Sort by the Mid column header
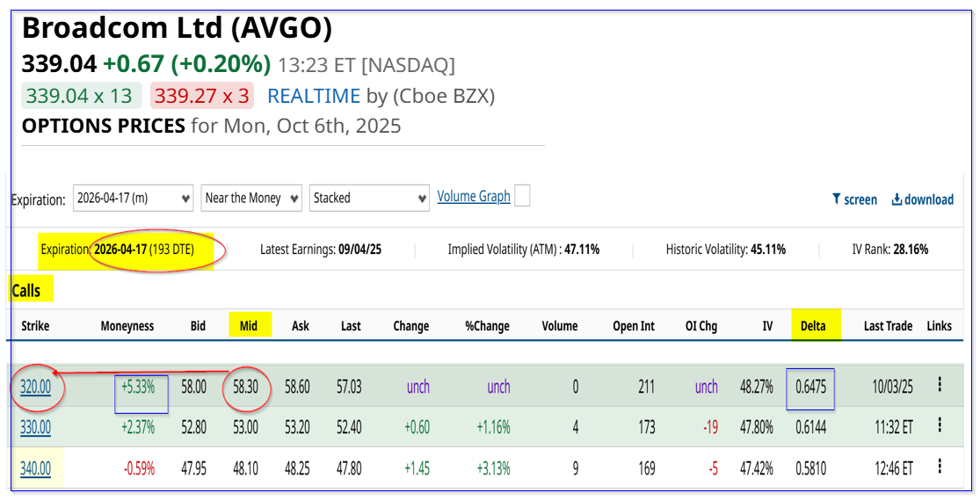This screenshot has width=980, height=500. pyautogui.click(x=249, y=326)
